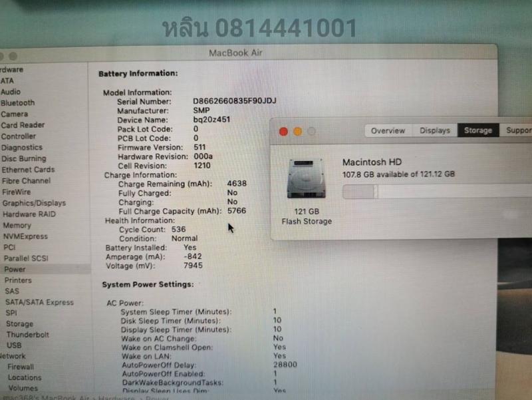Select the Storage tab

[x=477, y=130]
